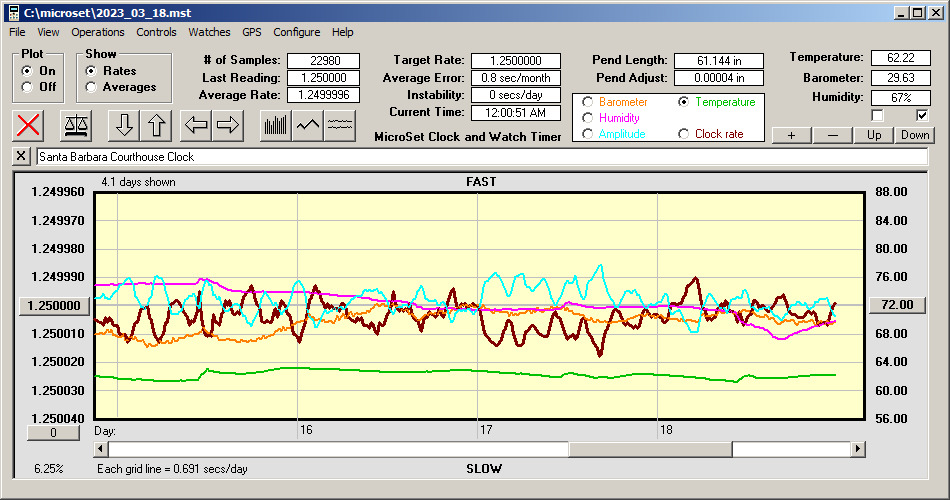Open the Configure menu
This screenshot has width=950, height=500.
[296, 32]
